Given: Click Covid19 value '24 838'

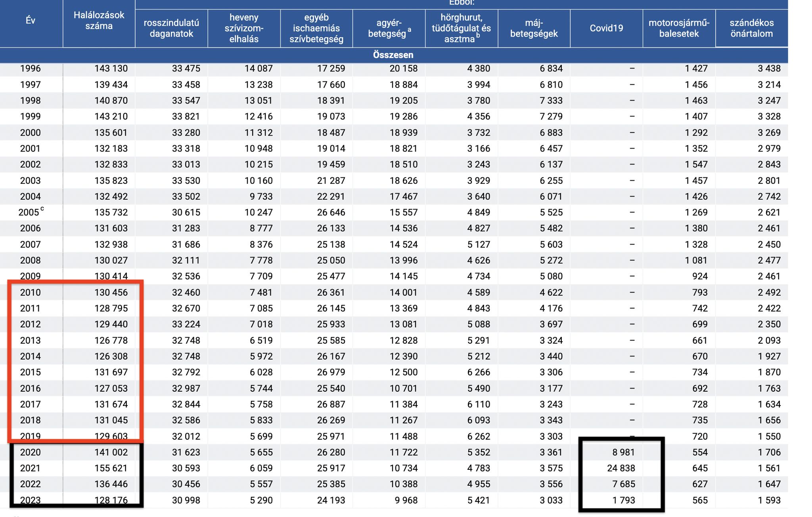Looking at the screenshot, I should [621, 468].
